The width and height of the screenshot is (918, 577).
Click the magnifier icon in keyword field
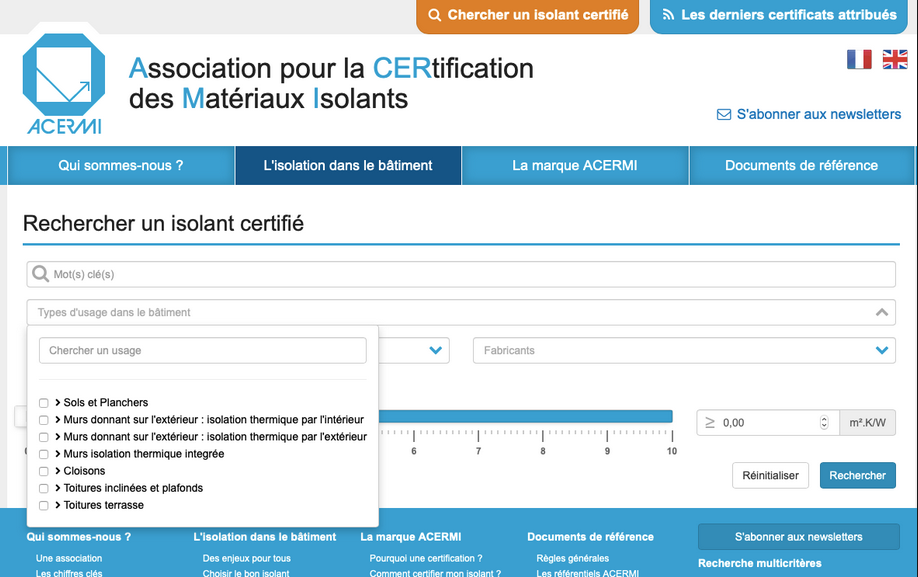pyautogui.click(x=40, y=274)
